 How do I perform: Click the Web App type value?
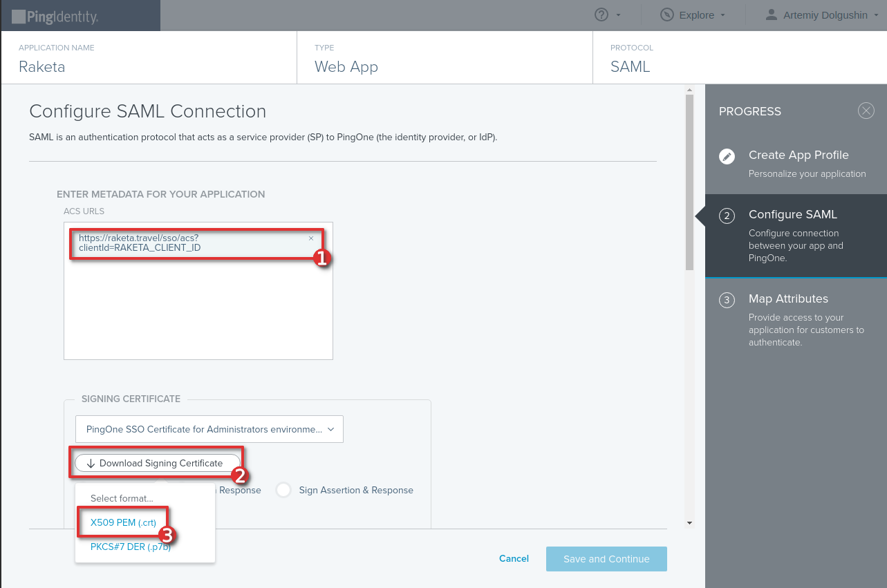pyautogui.click(x=346, y=67)
